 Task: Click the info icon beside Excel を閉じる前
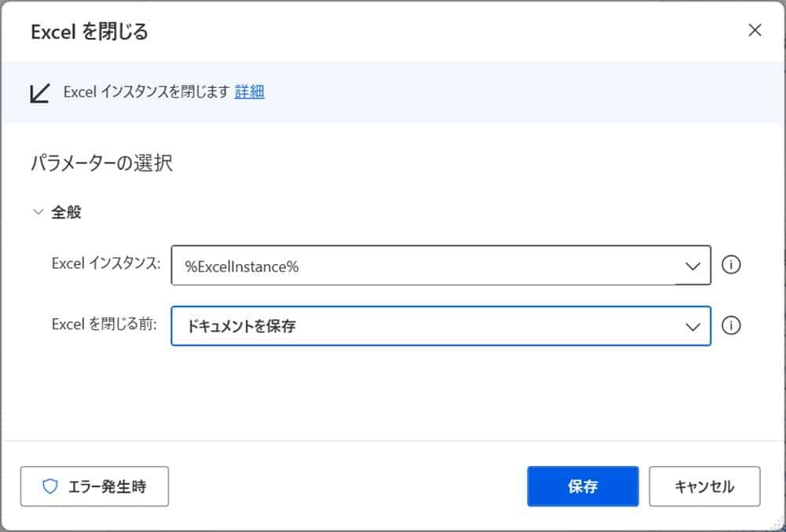coord(731,325)
